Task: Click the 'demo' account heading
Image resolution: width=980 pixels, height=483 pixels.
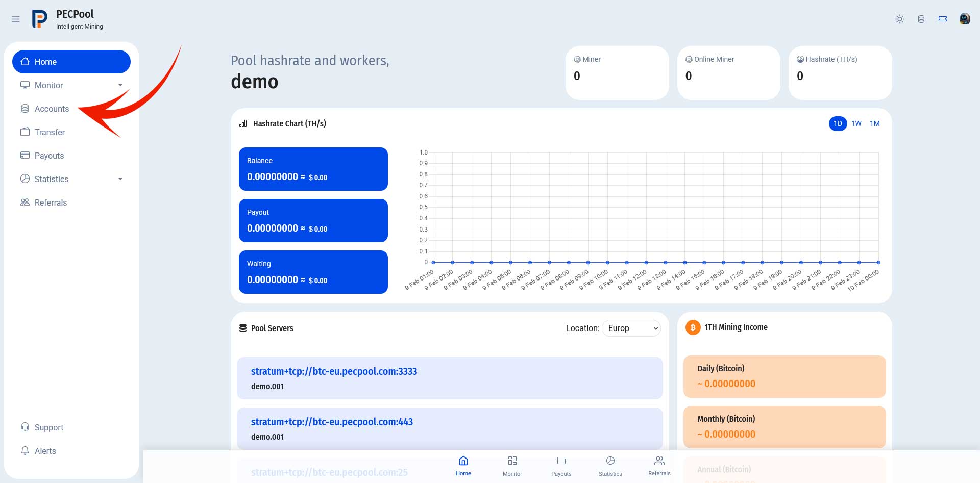Action: coord(255,82)
